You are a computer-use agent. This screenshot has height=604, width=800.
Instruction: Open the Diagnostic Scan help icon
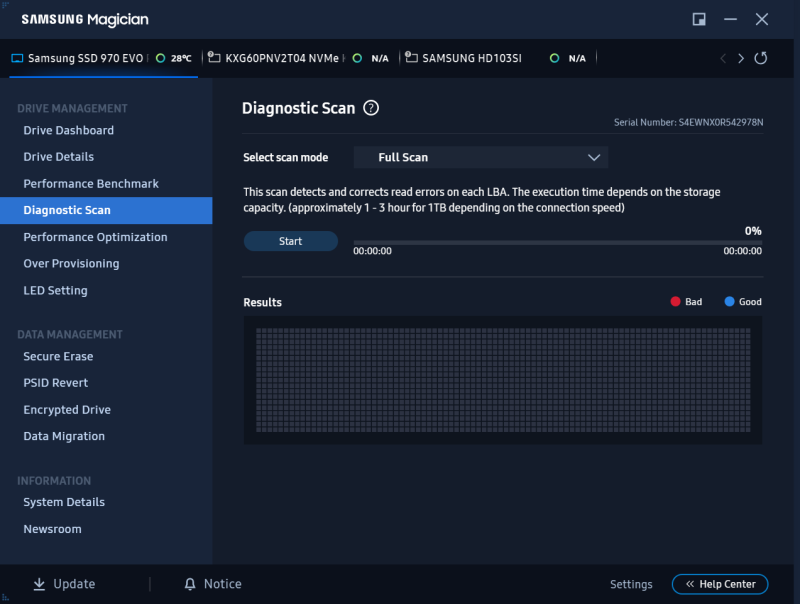coord(371,108)
